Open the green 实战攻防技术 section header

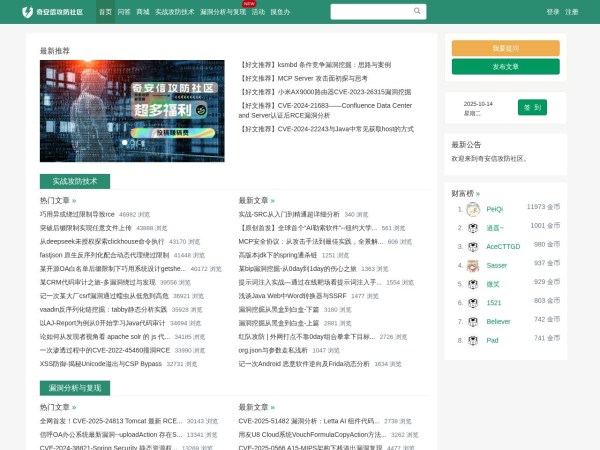click(x=75, y=181)
